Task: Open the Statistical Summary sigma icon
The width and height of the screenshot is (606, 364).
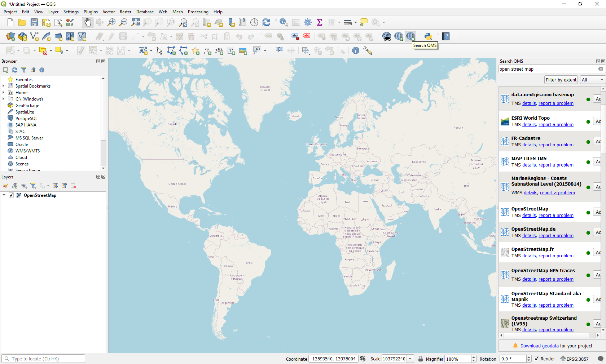Action: coord(320,22)
